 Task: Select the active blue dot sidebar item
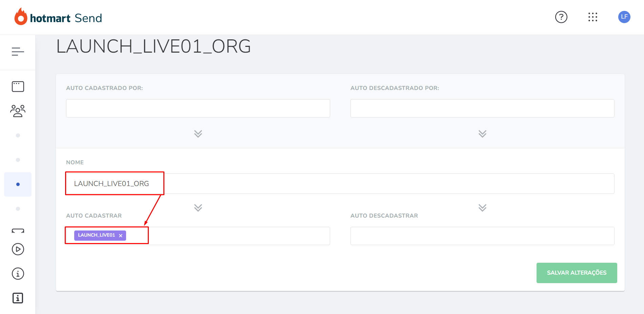(18, 184)
